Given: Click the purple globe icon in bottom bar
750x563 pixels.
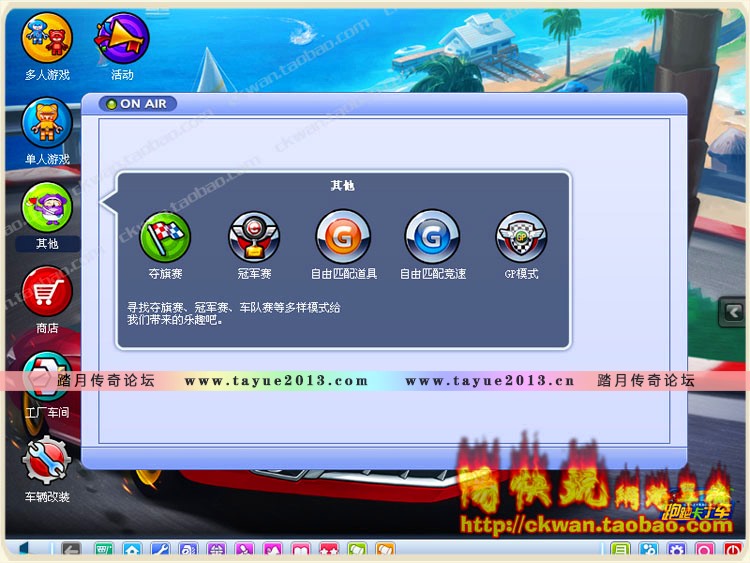Looking at the screenshot, I should click(216, 550).
